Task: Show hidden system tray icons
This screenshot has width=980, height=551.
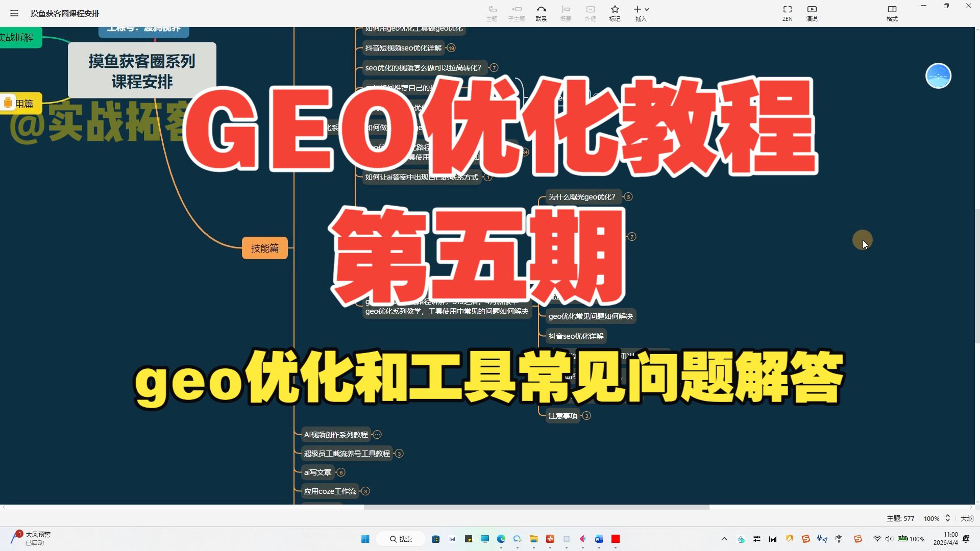Action: click(724, 539)
